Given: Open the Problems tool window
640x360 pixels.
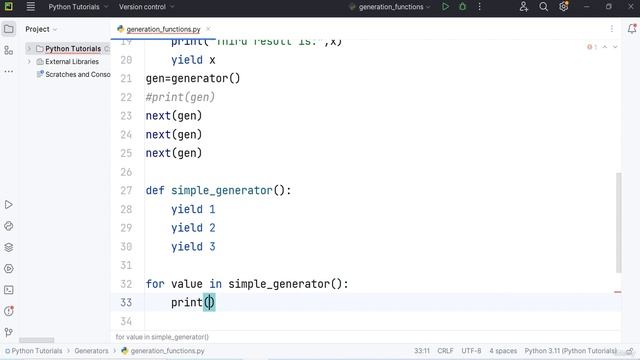Looking at the screenshot, I should (9, 311).
